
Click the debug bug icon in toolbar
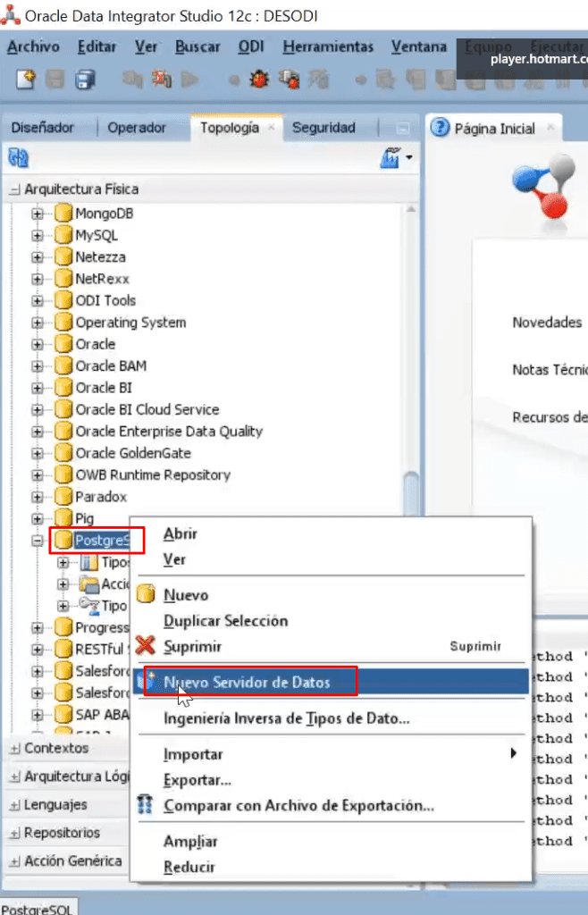coord(259,79)
